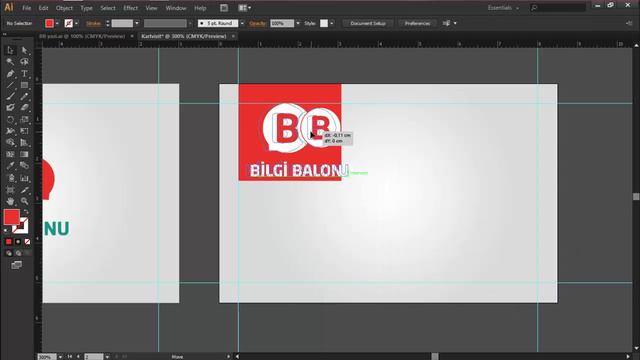The width and height of the screenshot is (640, 360).
Task: Open zoom level dropdown in status bar
Action: (x=60, y=357)
